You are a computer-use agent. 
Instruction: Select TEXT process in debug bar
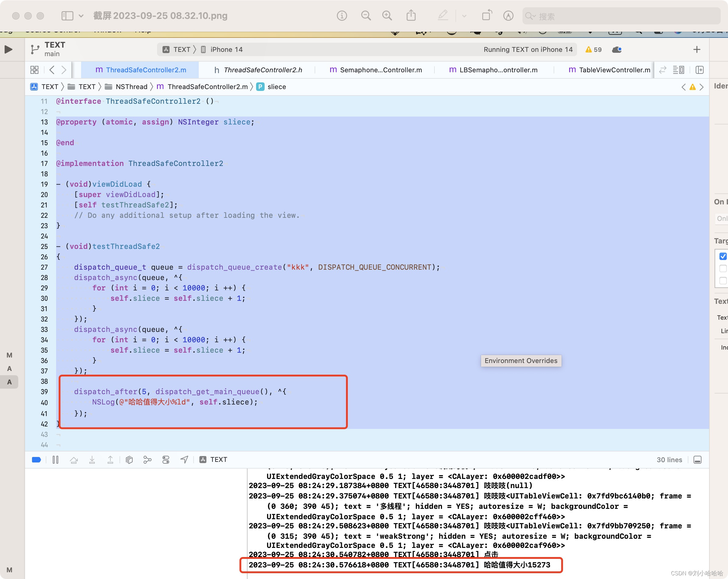coord(213,460)
